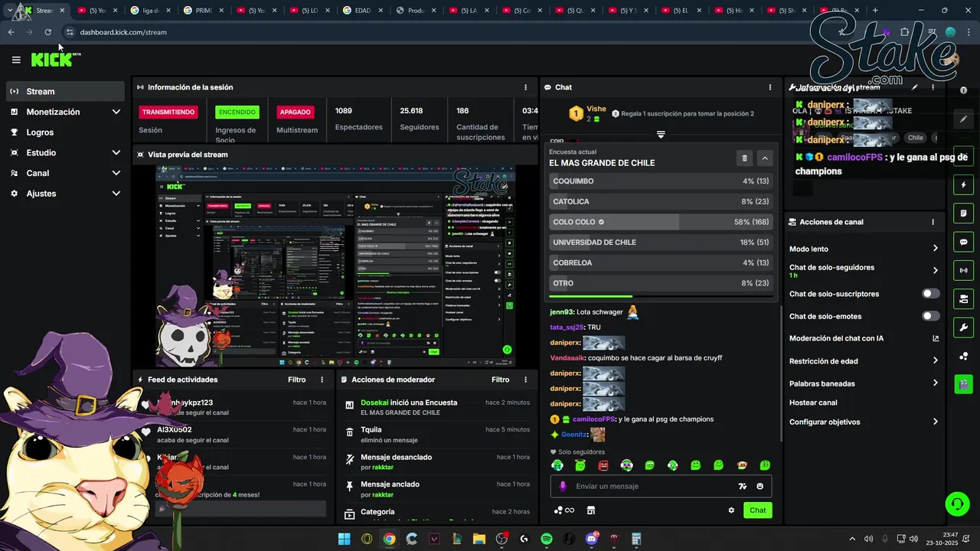Click the TRANSMITIENDO session status badge

click(168, 112)
